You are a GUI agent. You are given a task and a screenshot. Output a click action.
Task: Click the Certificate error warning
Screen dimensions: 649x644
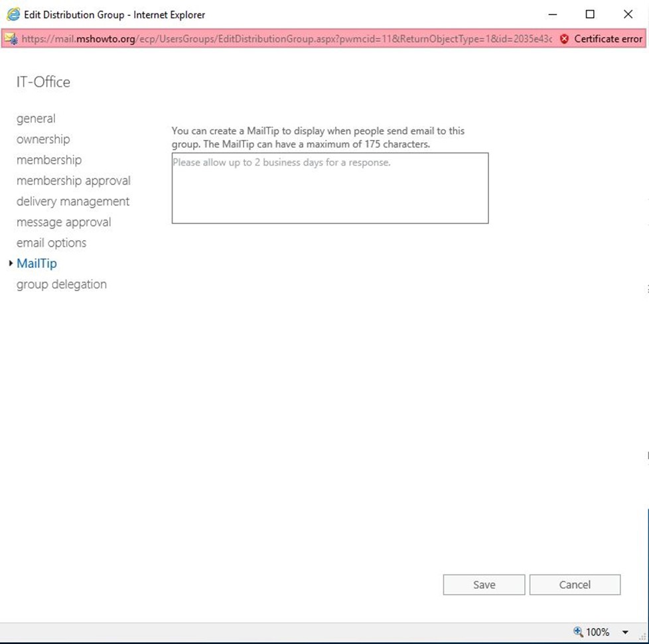click(608, 39)
